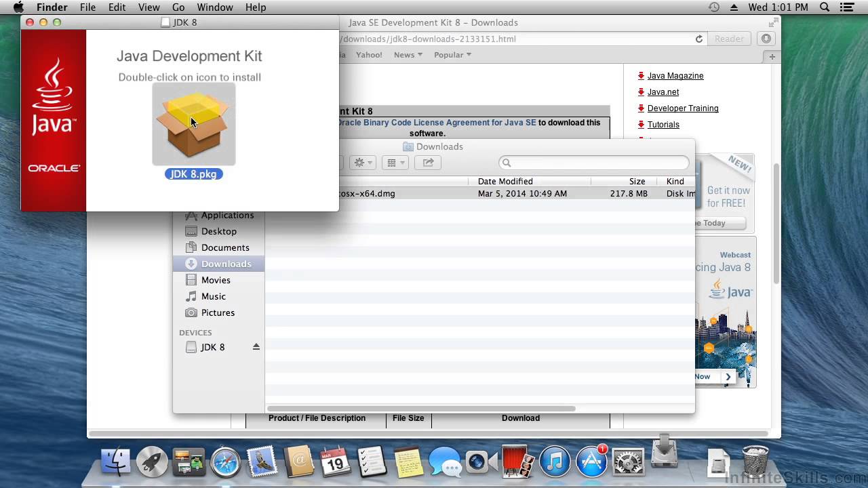This screenshot has width=868, height=488.
Task: Open Mail stamp icon in Dock
Action: point(262,462)
